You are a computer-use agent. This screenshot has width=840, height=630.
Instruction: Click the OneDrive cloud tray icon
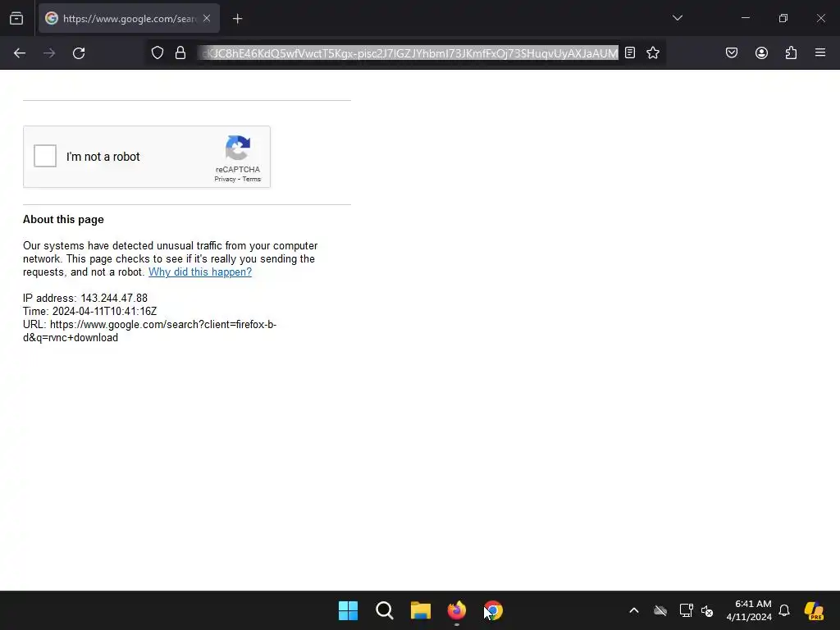[x=660, y=610]
